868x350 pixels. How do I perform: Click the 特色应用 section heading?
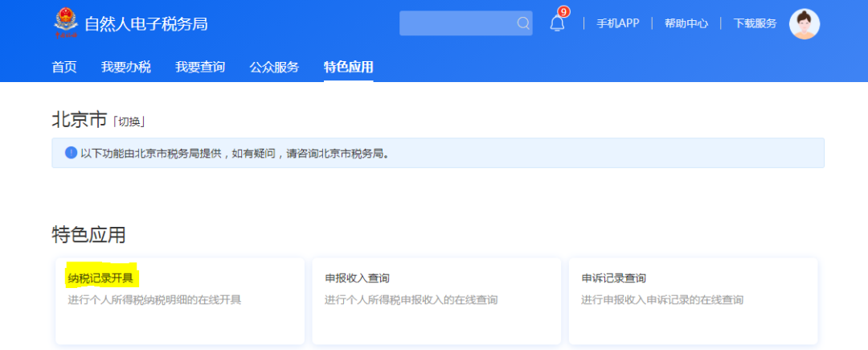(x=88, y=235)
